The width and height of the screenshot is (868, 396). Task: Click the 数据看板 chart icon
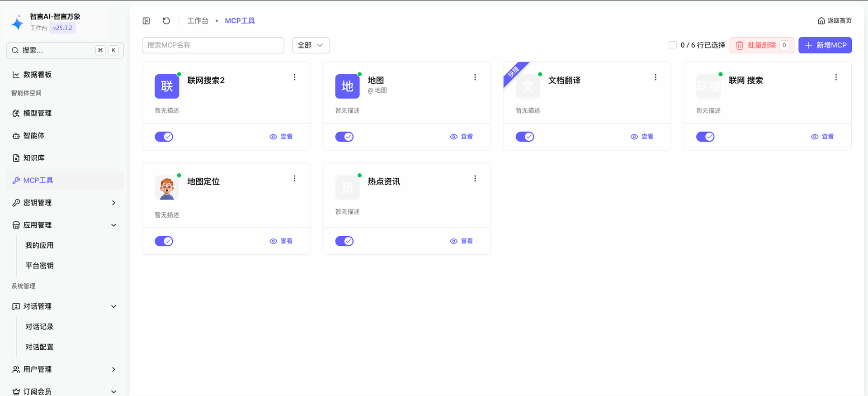16,75
